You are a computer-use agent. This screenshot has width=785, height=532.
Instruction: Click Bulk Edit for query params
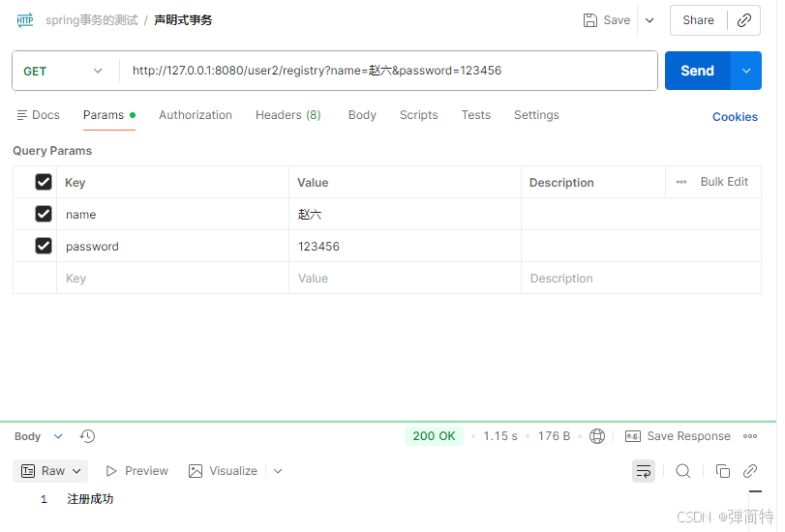724,182
